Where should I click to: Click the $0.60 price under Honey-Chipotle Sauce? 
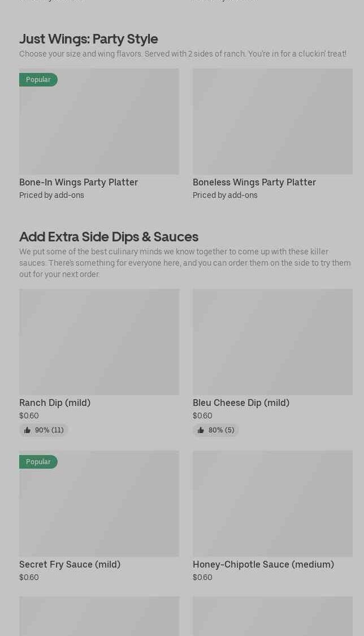(x=202, y=577)
